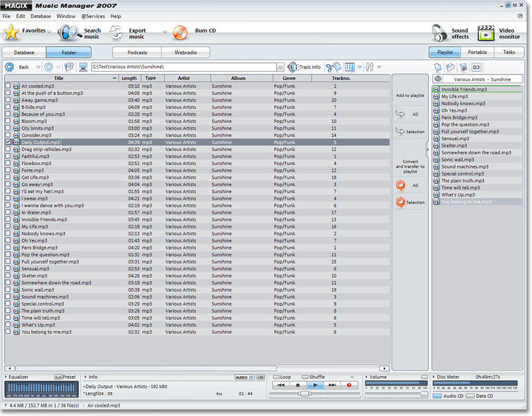Check the box for Skelter.mp3
The height and width of the screenshot is (416, 532).
[x=8, y=276]
